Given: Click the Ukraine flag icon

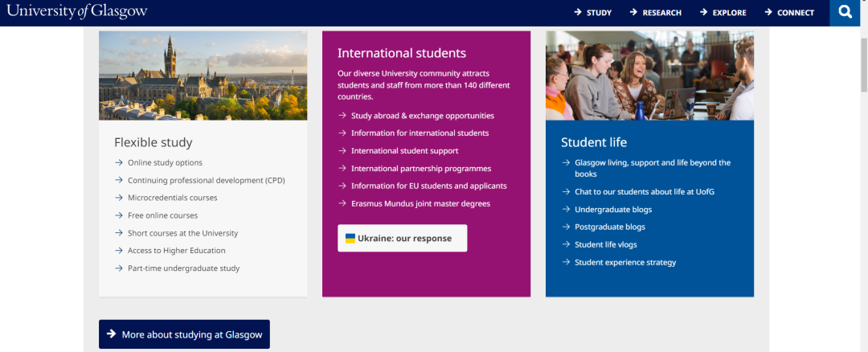Looking at the screenshot, I should coord(350,239).
